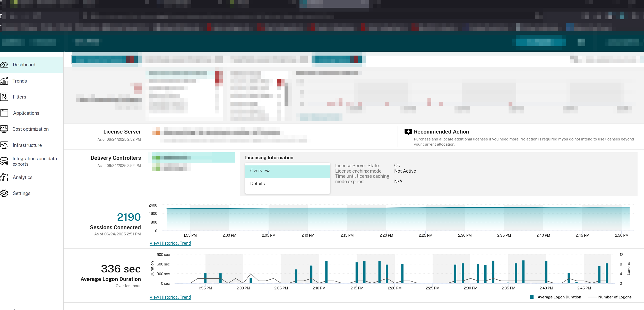644x310 pixels.
Task: Click the Dashboard gauge icon
Action: click(x=4, y=65)
